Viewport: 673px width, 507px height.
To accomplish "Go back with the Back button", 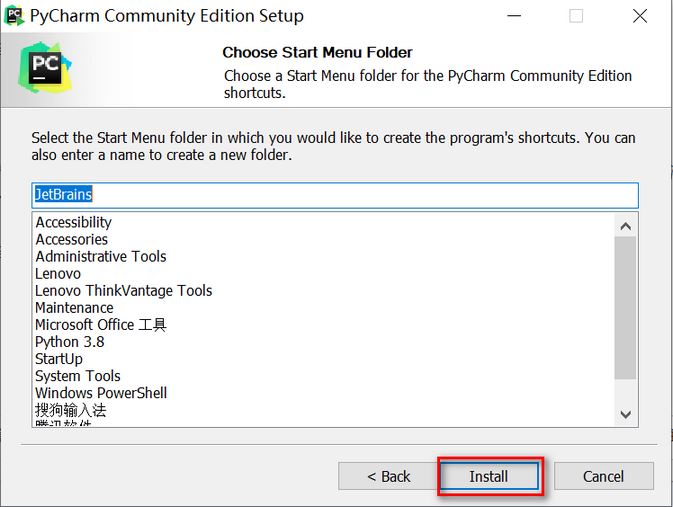I will pyautogui.click(x=388, y=476).
